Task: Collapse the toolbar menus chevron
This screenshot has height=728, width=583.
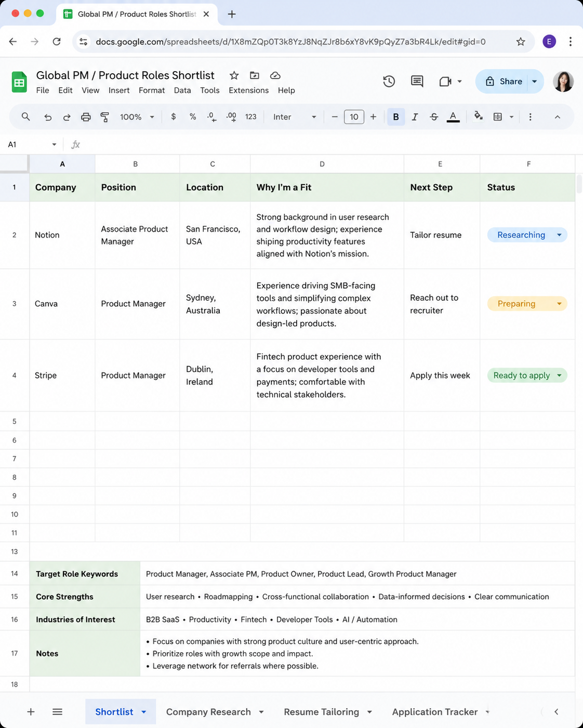Action: (x=558, y=117)
